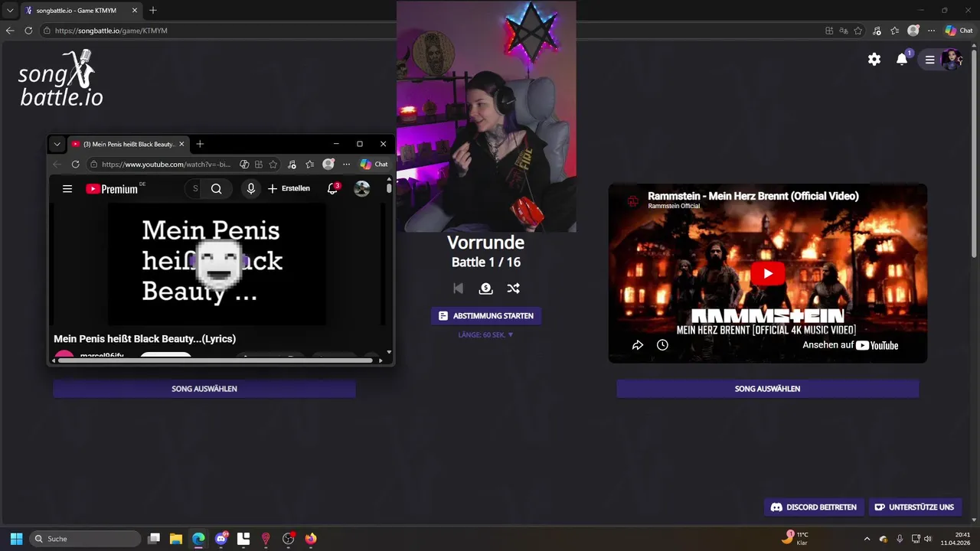Open favorites list in popup browser
980x551 pixels.
click(x=309, y=164)
